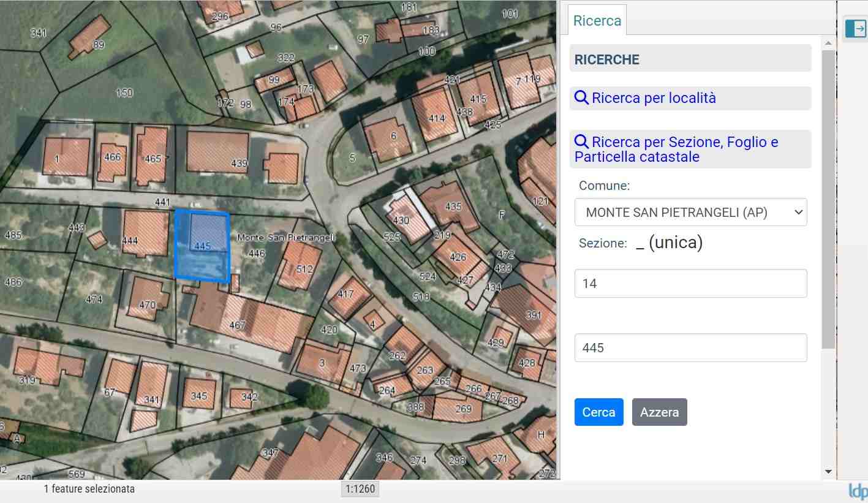Click the ldp logo in bottom corner
Image resolution: width=868 pixels, height=503 pixels.
pyautogui.click(x=857, y=491)
